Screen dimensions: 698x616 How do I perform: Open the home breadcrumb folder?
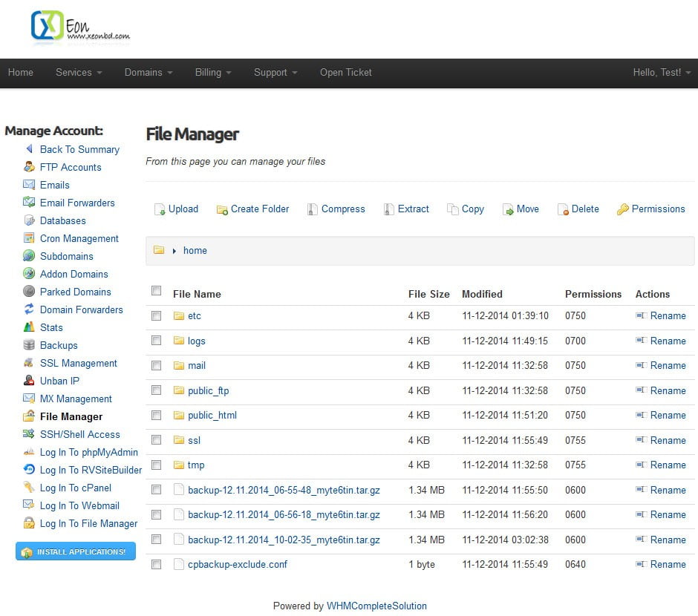[195, 250]
